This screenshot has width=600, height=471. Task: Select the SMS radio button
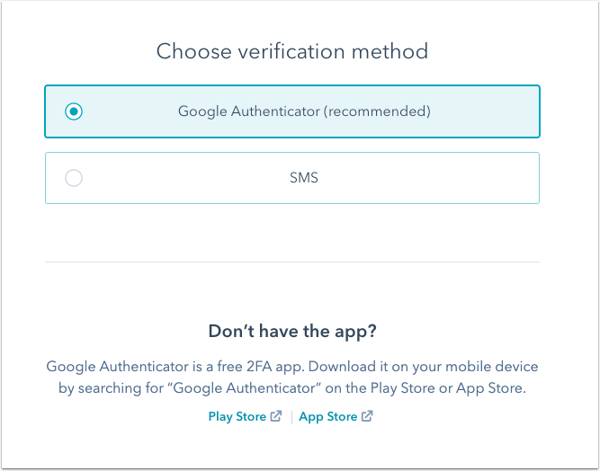(73, 178)
